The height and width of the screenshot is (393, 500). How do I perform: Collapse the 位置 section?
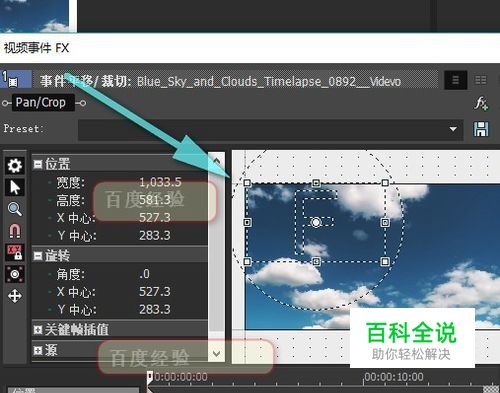[x=38, y=164]
